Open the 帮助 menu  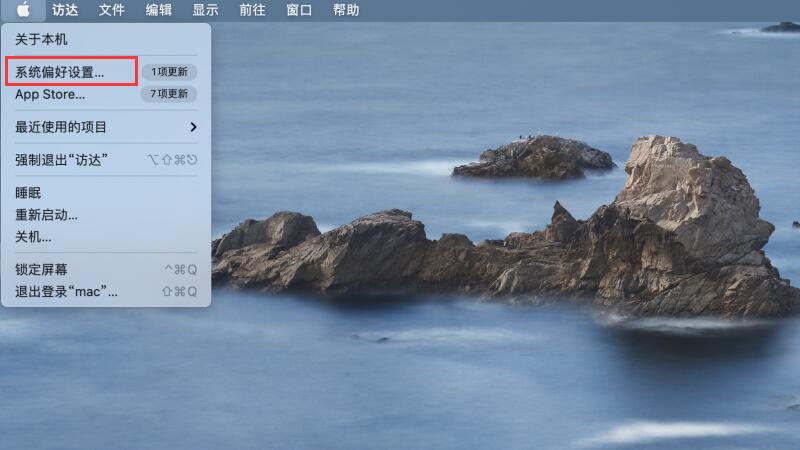click(346, 10)
